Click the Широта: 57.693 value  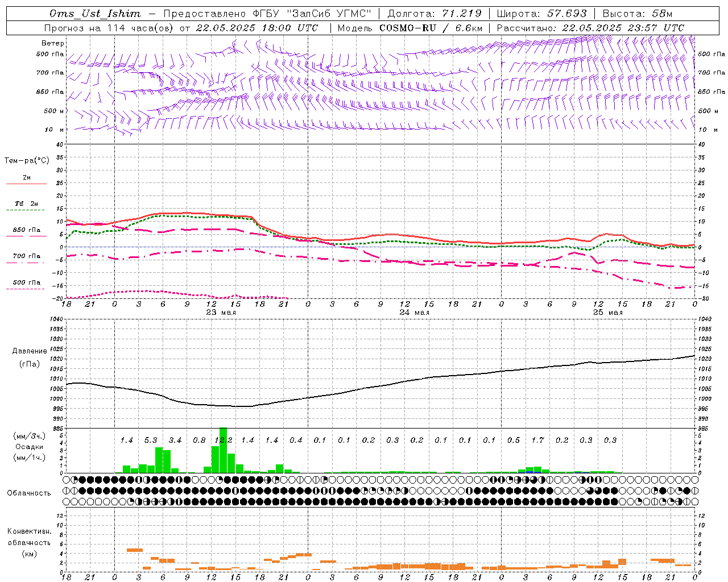[541, 14]
